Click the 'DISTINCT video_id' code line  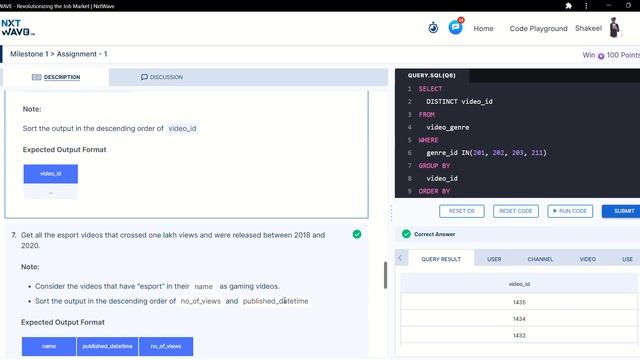[459, 102]
